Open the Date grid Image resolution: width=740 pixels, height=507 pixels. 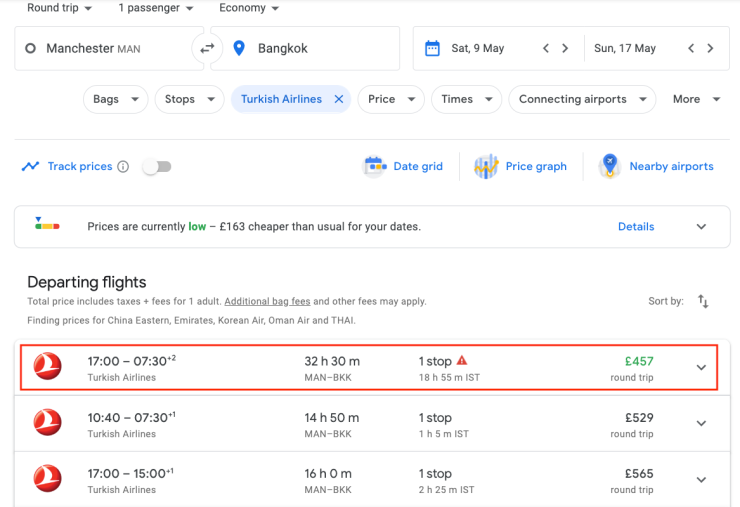[x=404, y=166]
